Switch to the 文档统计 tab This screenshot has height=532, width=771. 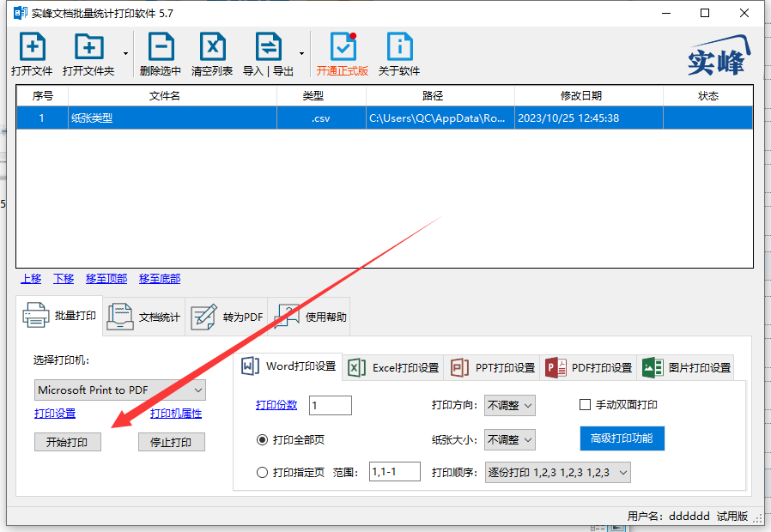144,317
